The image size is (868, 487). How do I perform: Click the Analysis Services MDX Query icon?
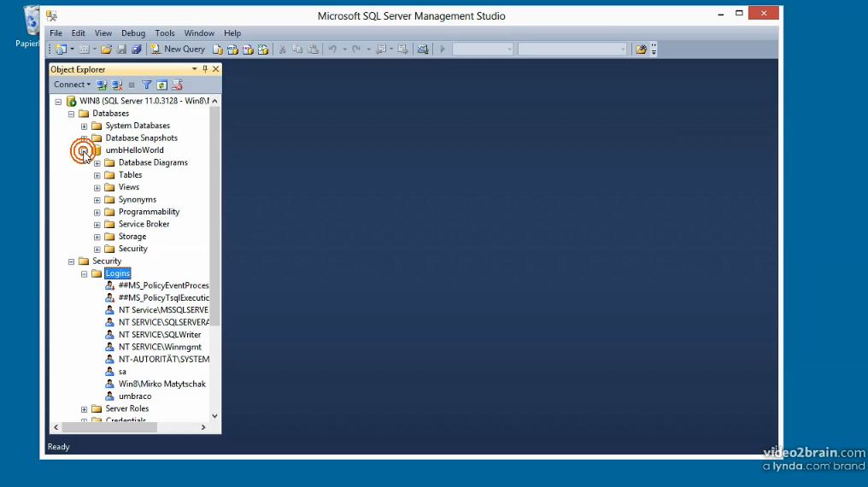[x=232, y=50]
